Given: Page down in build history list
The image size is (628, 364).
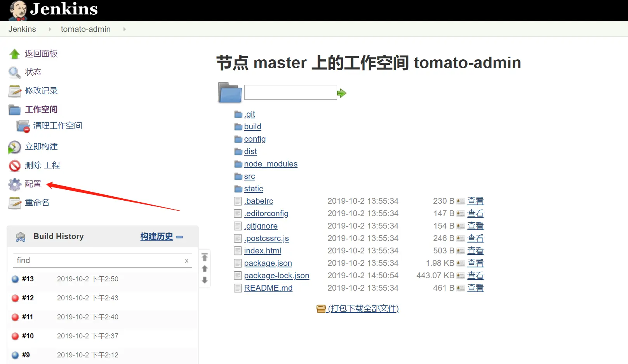Looking at the screenshot, I should (205, 280).
